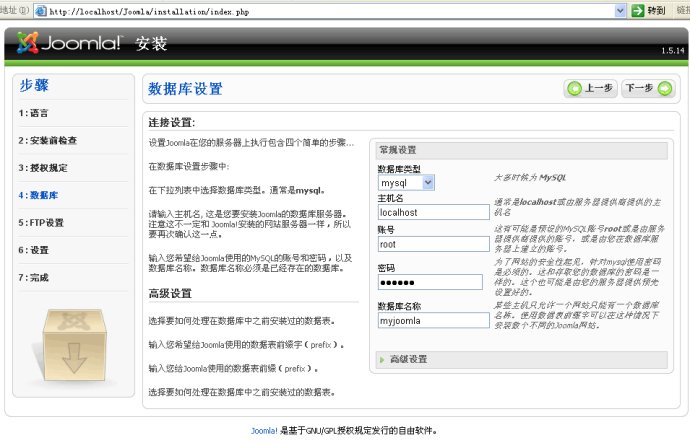This screenshot has height=443, width=690.
Task: Click the installer box image in sidebar
Action: [73, 345]
